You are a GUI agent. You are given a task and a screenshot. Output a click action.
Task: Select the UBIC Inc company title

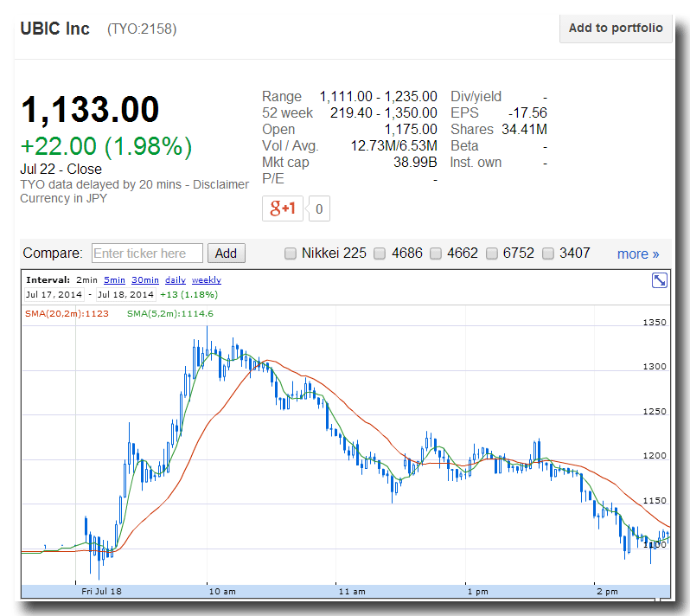click(x=55, y=29)
